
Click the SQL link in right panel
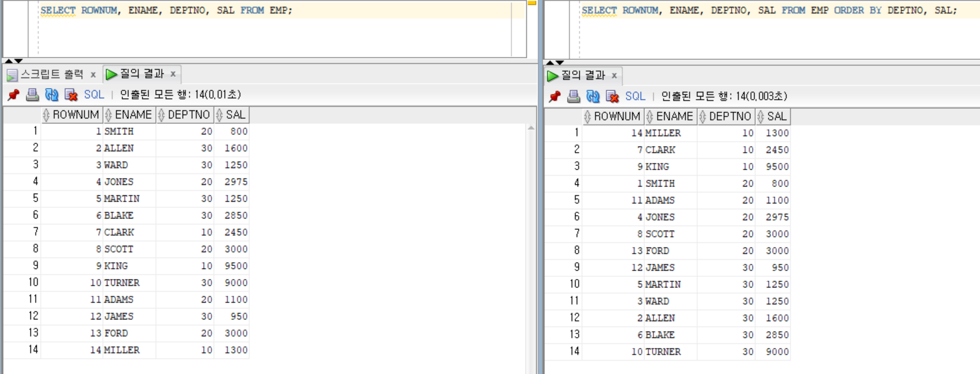[635, 96]
